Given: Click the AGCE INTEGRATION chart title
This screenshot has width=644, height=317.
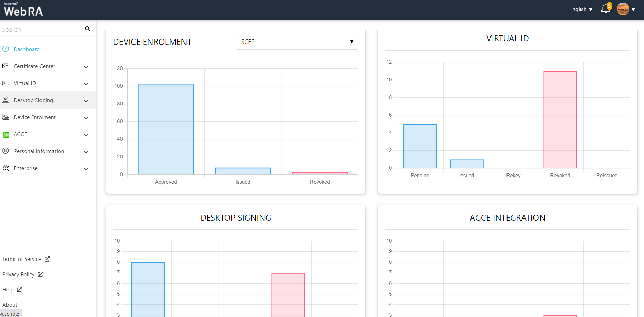Looking at the screenshot, I should pyautogui.click(x=508, y=218).
